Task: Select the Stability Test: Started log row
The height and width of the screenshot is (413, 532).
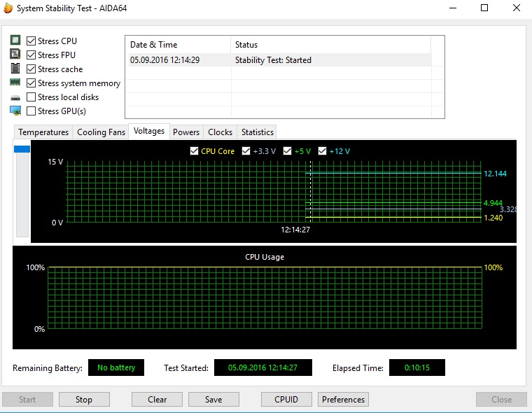Action: pyautogui.click(x=280, y=60)
